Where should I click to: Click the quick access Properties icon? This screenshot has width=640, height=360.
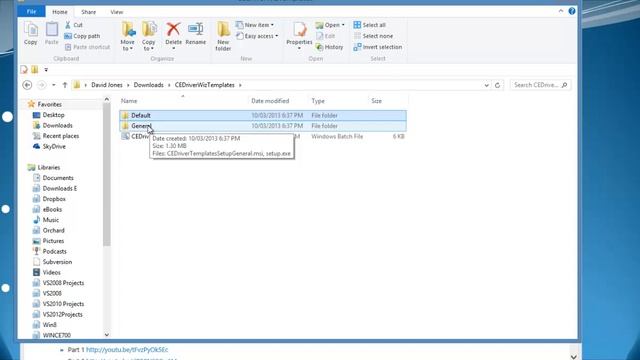(x=24, y=69)
